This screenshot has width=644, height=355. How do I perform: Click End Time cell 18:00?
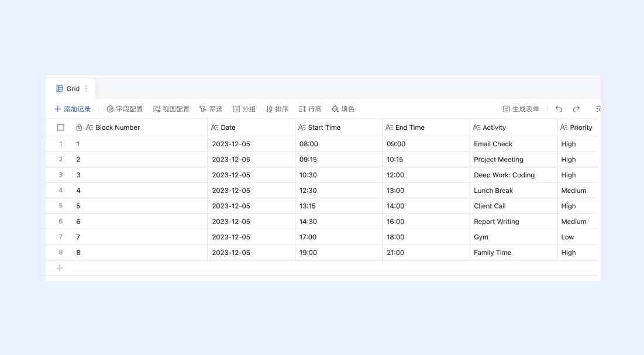[426, 237]
